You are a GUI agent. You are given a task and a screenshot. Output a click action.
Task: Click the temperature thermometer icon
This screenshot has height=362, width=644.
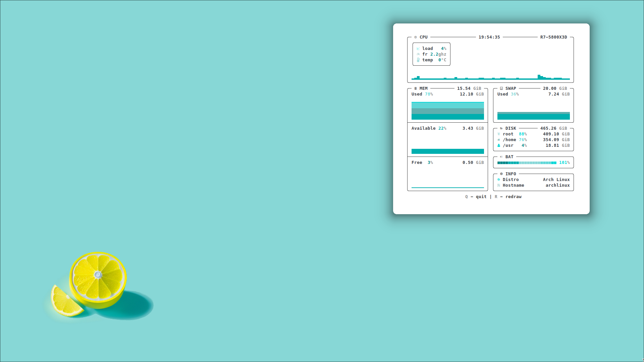418,60
